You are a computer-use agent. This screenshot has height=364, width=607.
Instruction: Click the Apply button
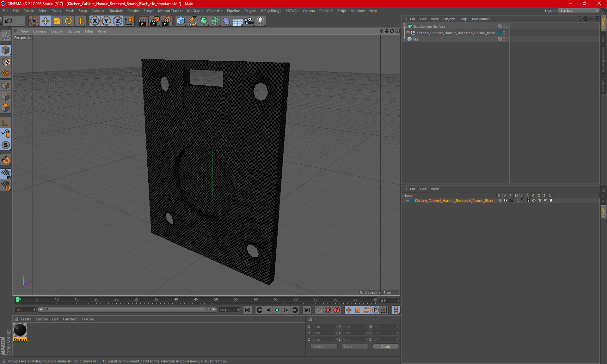point(386,347)
